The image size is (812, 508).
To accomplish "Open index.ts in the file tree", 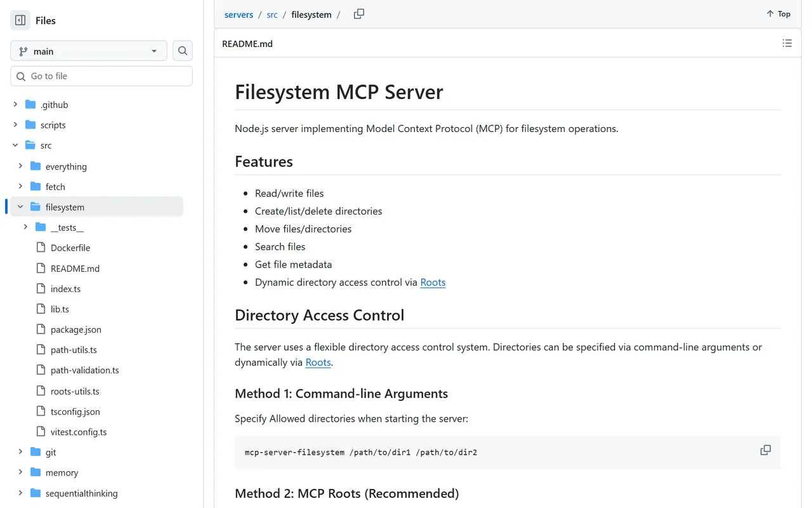I will click(x=65, y=289).
